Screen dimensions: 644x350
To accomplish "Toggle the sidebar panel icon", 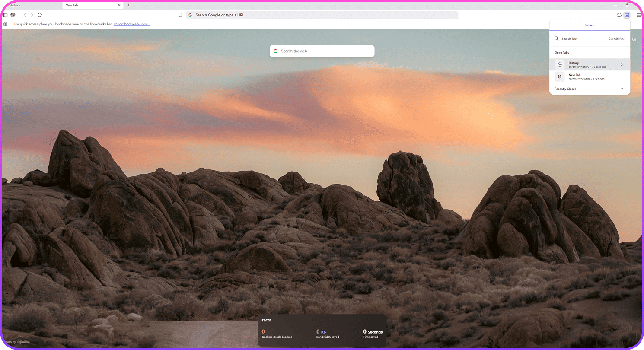I will (5, 15).
